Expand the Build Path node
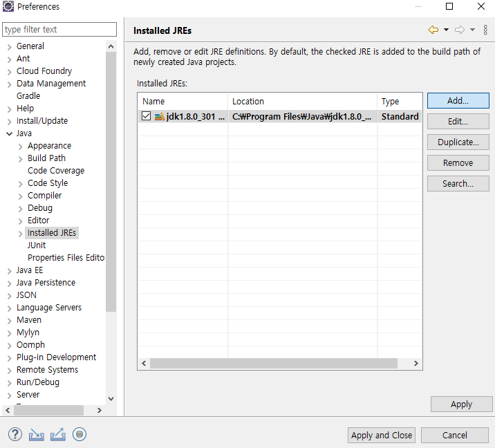 pos(20,159)
